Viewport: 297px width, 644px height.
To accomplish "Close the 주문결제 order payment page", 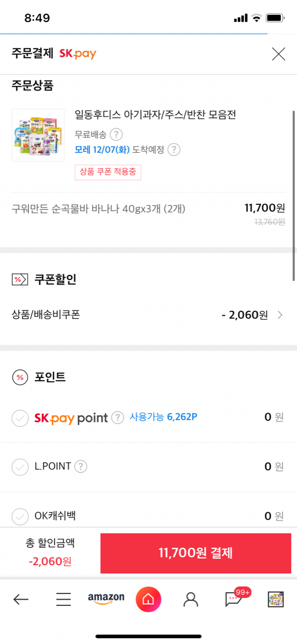I will 278,54.
